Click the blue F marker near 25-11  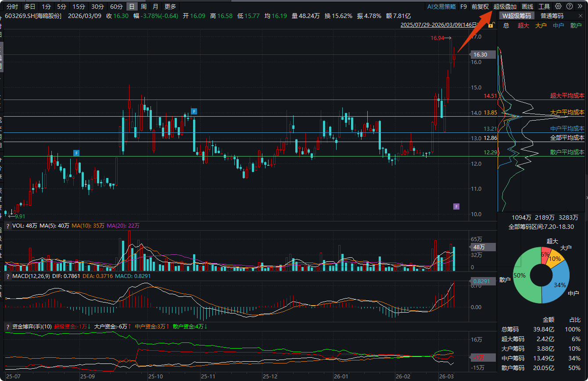point(194,111)
